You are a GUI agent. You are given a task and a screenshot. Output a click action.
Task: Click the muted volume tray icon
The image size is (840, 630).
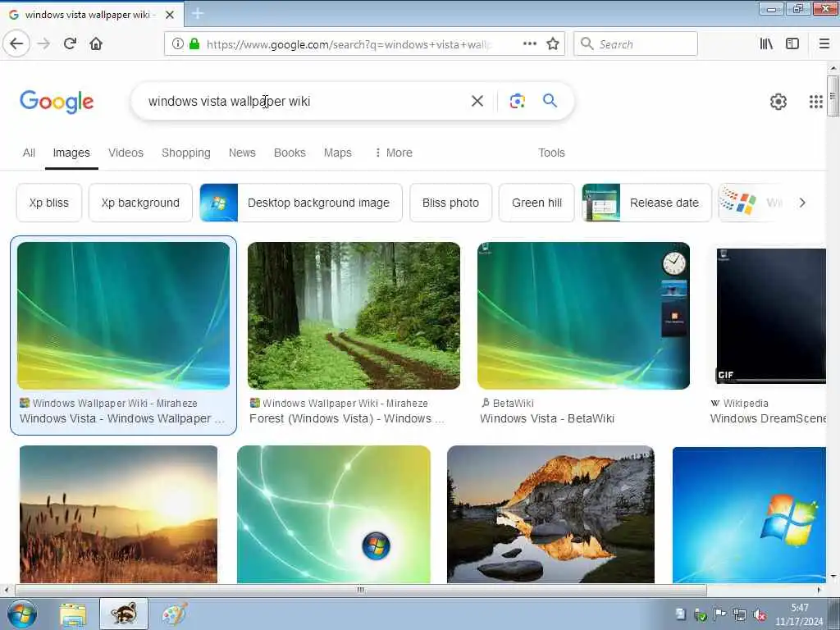click(759, 614)
